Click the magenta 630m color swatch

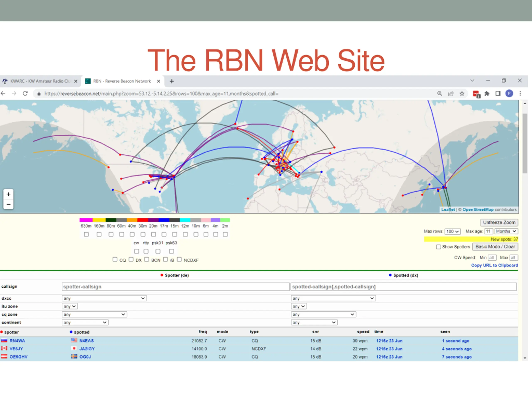click(x=86, y=220)
